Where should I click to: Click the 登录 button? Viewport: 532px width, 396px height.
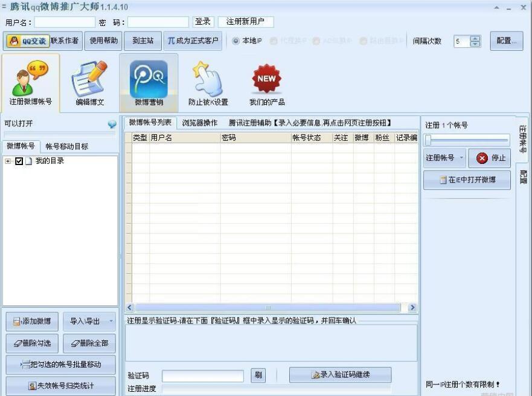pyautogui.click(x=203, y=22)
